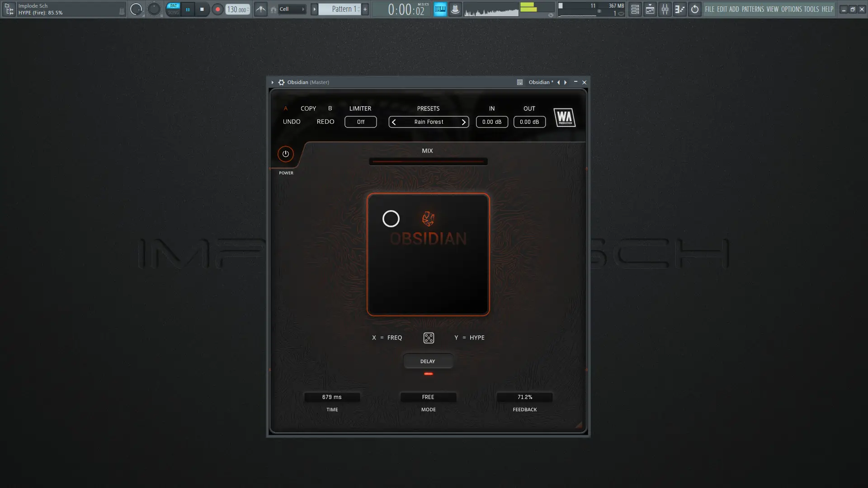Screen dimensions: 868x488
Task: Open the OPTIONS menu
Action: click(x=791, y=9)
